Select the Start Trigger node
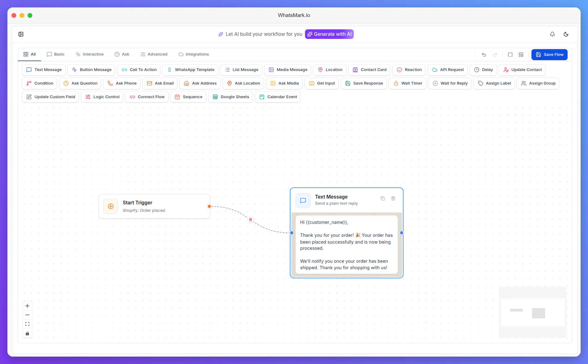 154,207
